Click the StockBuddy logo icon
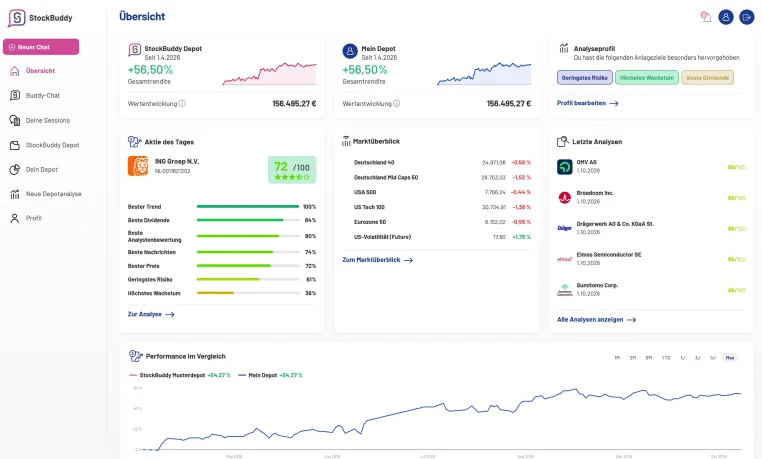762x459 pixels. click(17, 18)
